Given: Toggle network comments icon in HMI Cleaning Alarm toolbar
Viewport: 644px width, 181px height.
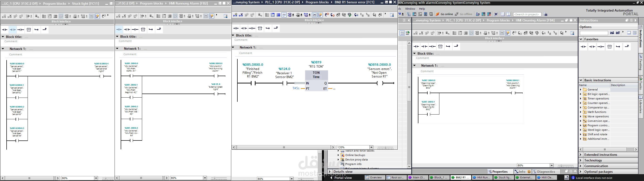Looking at the screenshot, I should pos(502,33).
